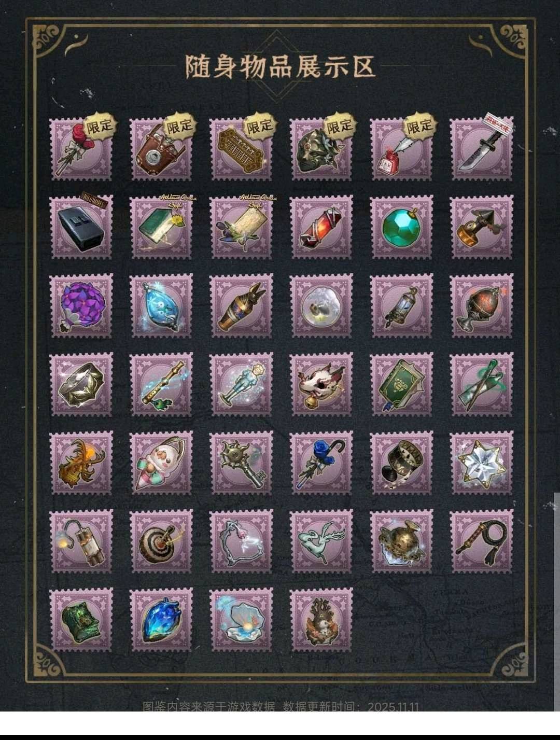
Task: Select the white deer figurine item
Action: [321, 541]
